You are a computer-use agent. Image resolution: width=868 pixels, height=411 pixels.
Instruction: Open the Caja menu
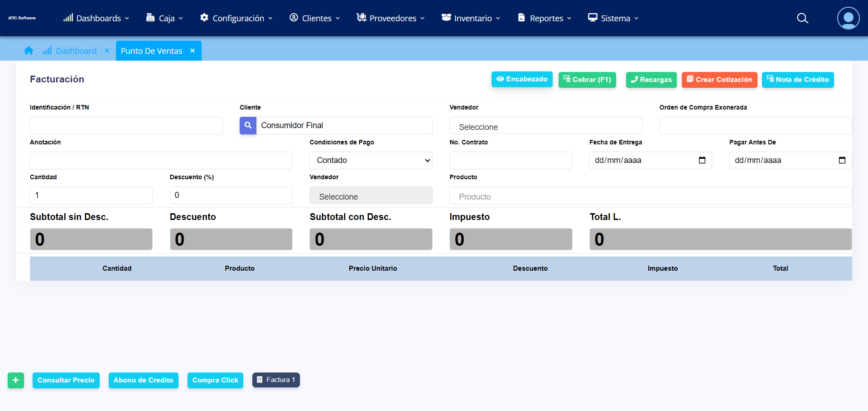point(165,18)
